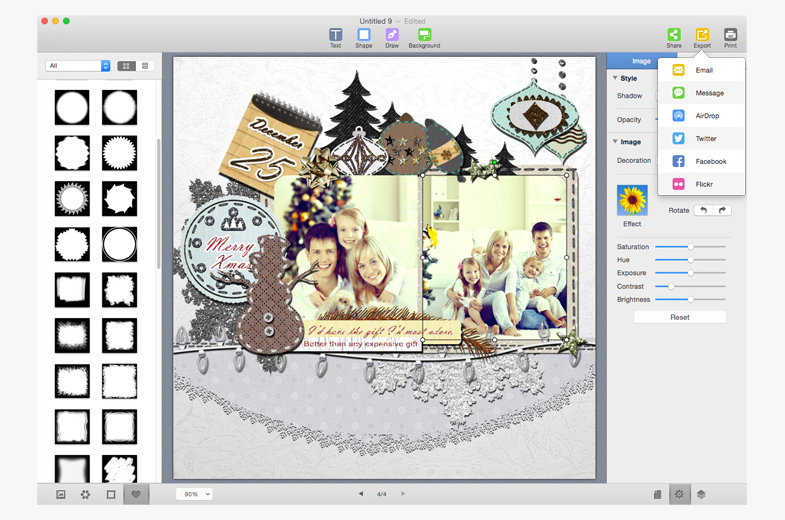
Task: Select the soft circle mask in first row
Action: coord(72,107)
